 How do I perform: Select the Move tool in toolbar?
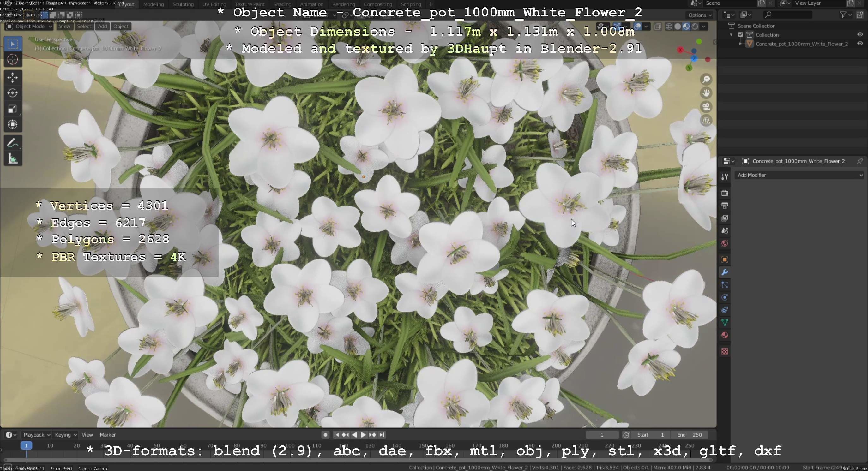[x=12, y=77]
